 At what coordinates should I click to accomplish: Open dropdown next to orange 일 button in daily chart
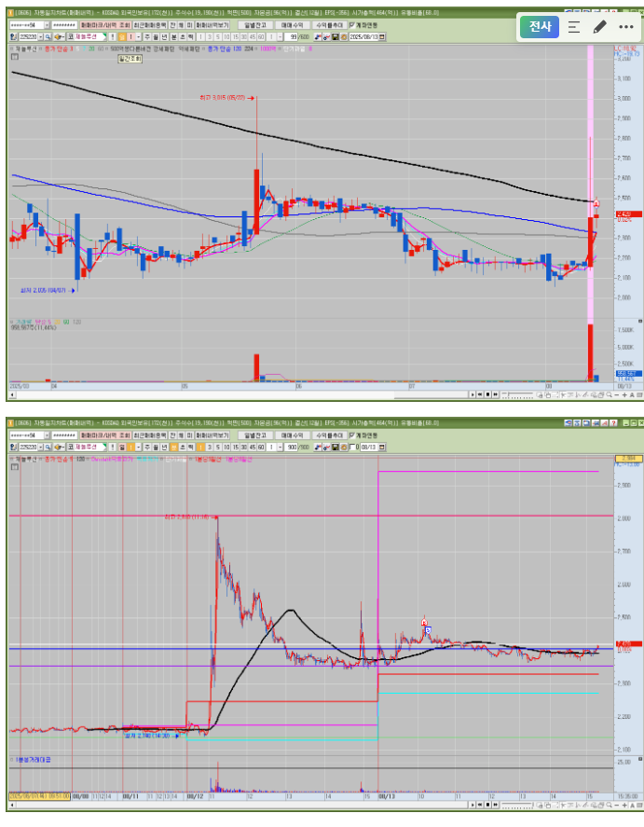pos(139,36)
